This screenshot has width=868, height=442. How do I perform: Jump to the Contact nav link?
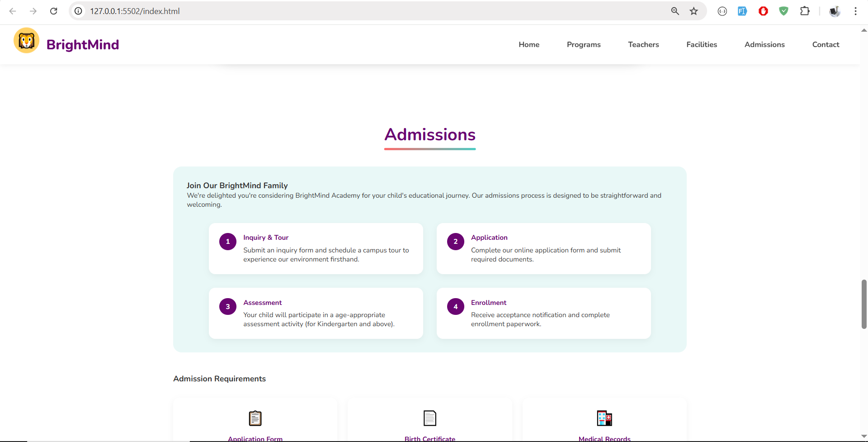826,44
